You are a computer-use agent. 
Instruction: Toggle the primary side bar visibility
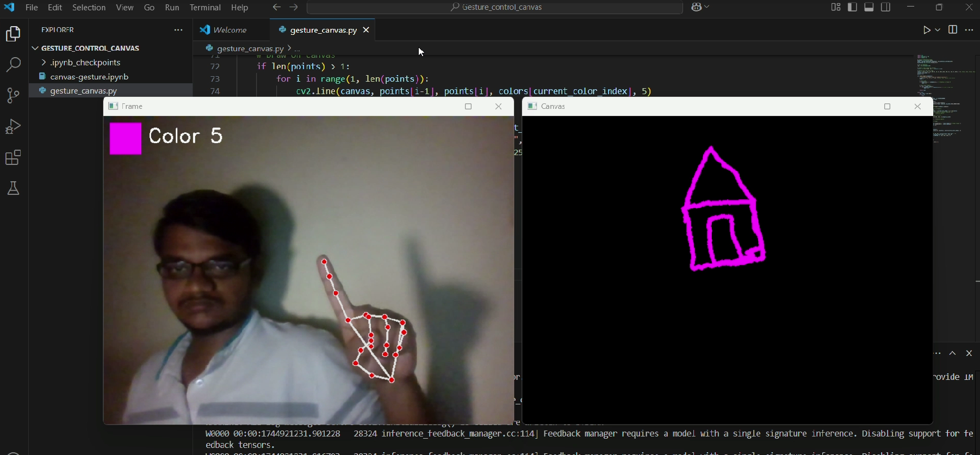coord(852,7)
